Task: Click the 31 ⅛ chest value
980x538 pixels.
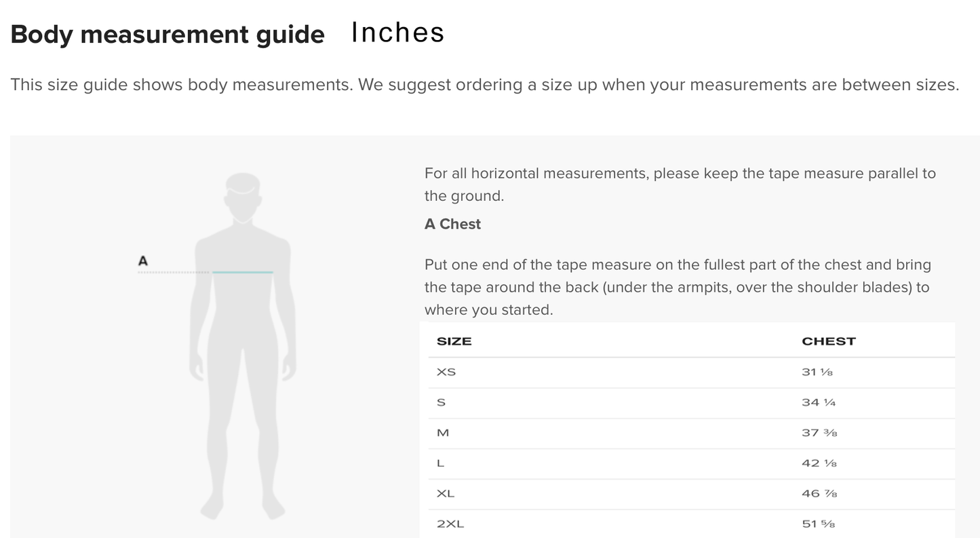Action: tap(817, 372)
